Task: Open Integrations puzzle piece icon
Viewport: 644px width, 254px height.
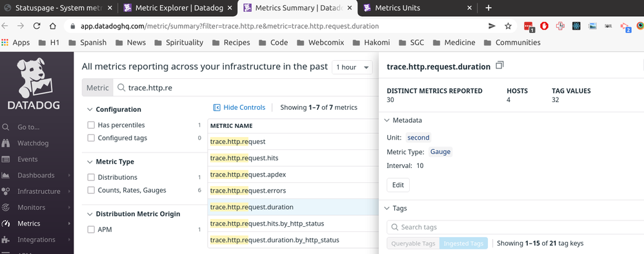Action: pyautogui.click(x=6, y=240)
